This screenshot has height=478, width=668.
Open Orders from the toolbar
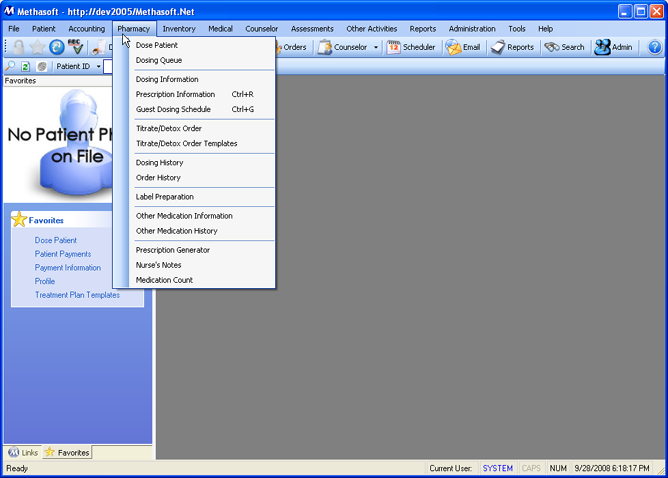(291, 47)
